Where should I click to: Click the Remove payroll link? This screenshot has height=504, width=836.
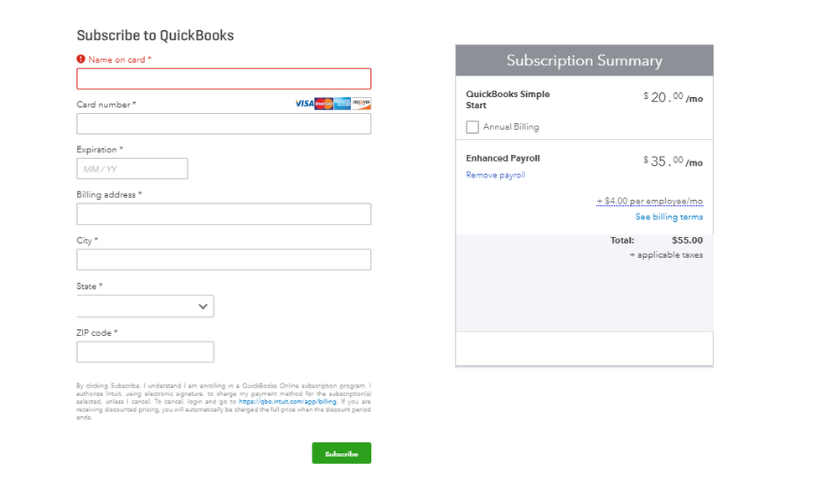coord(496,176)
